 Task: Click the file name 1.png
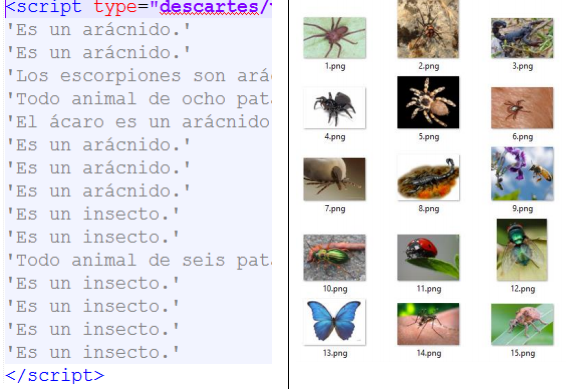335,66
